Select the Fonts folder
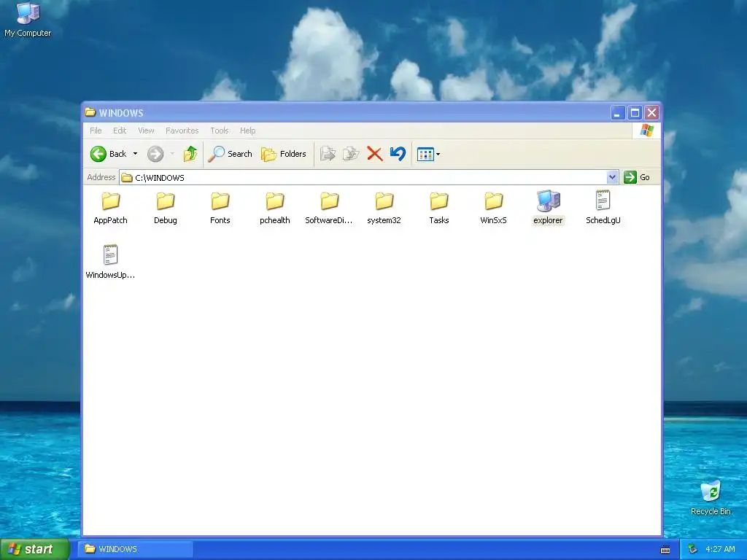The width and height of the screenshot is (747, 560). (x=220, y=208)
